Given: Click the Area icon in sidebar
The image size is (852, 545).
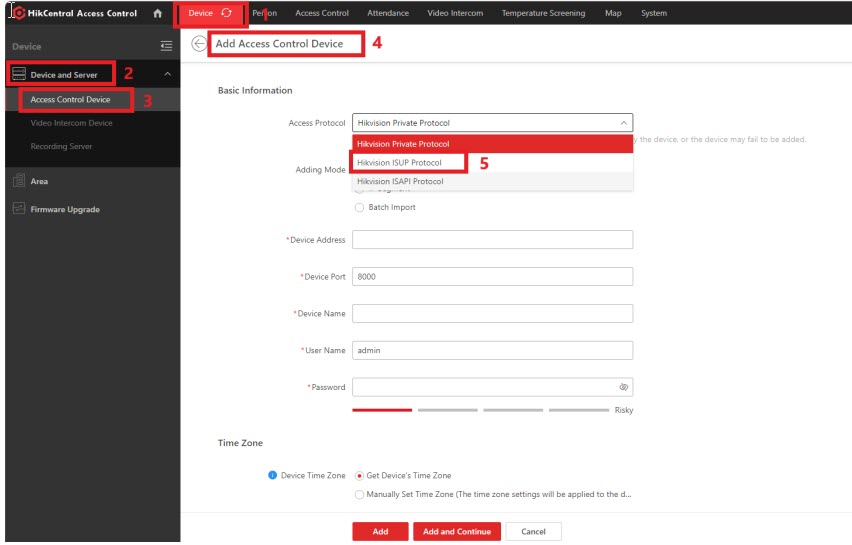Looking at the screenshot, I should (19, 181).
